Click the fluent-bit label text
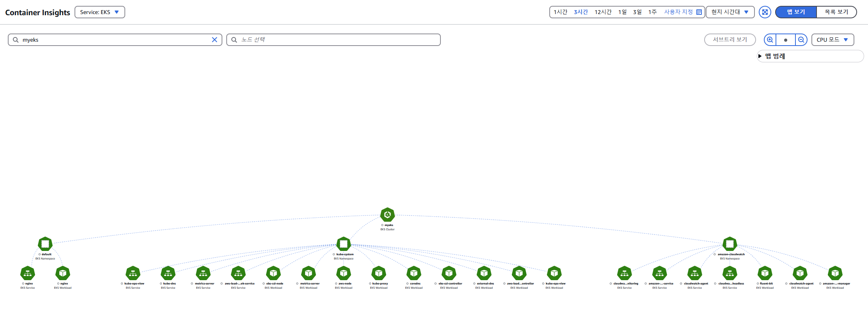 coord(766,284)
